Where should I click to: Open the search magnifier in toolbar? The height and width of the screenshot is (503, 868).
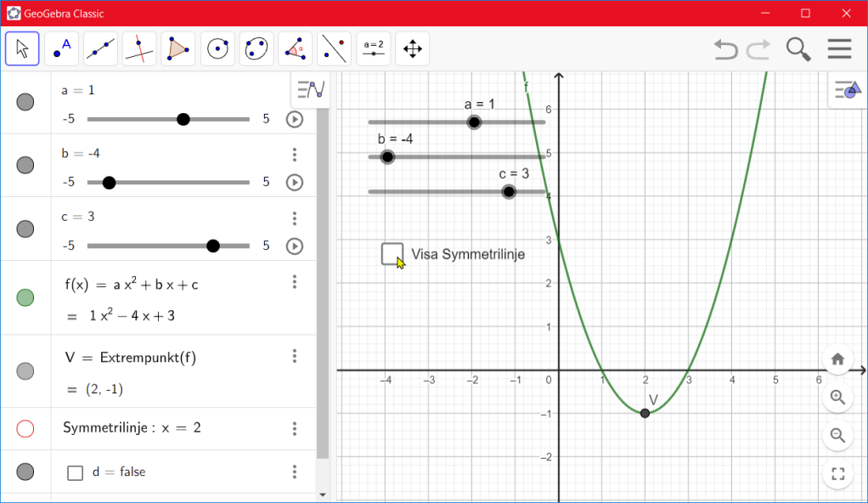pyautogui.click(x=798, y=49)
